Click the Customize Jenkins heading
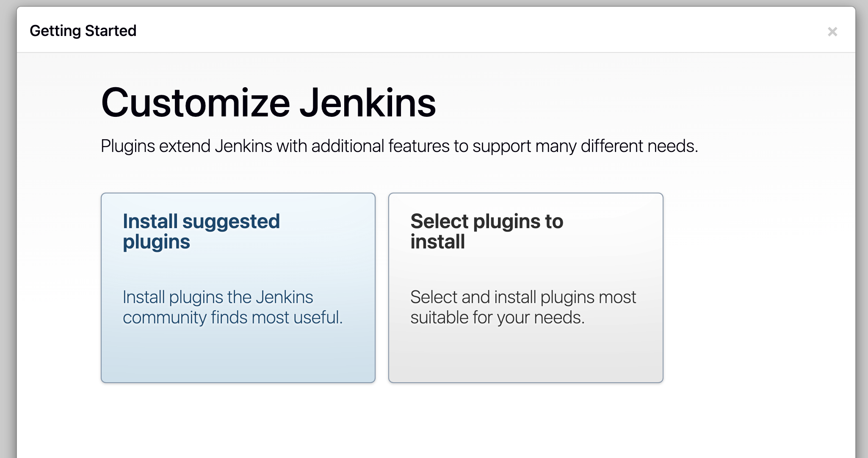Screen dimensions: 868x458 [268, 103]
